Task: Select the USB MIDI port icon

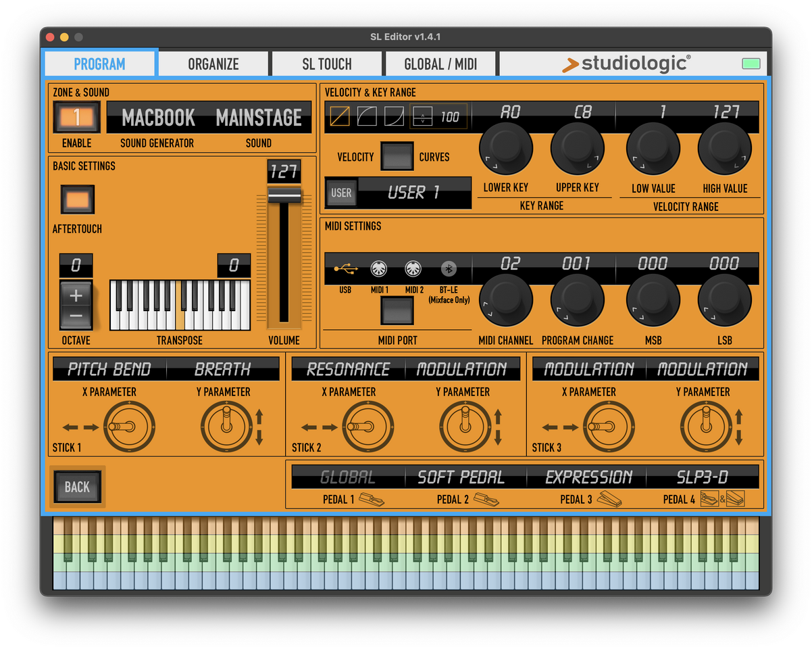Action: pyautogui.click(x=345, y=270)
